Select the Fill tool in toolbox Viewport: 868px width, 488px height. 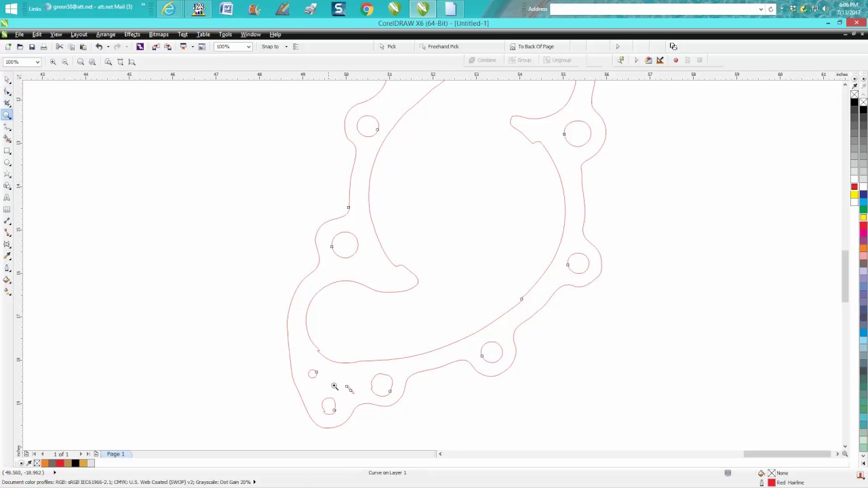click(7, 280)
